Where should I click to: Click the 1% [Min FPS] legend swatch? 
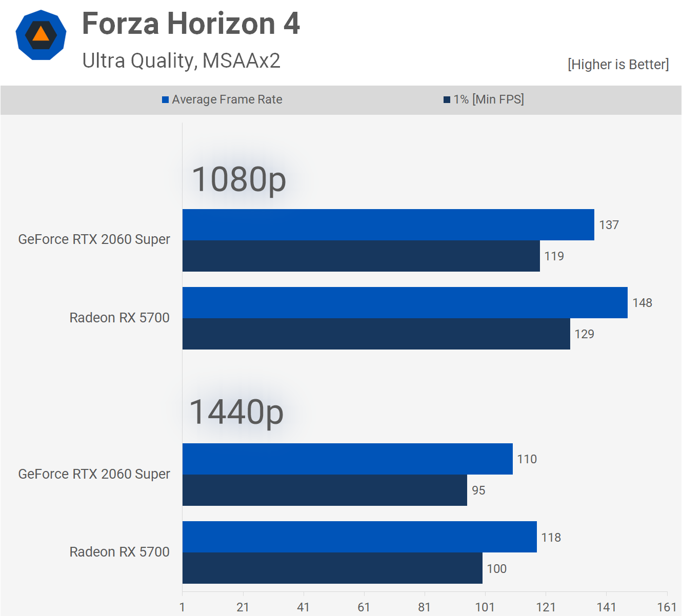tap(447, 99)
